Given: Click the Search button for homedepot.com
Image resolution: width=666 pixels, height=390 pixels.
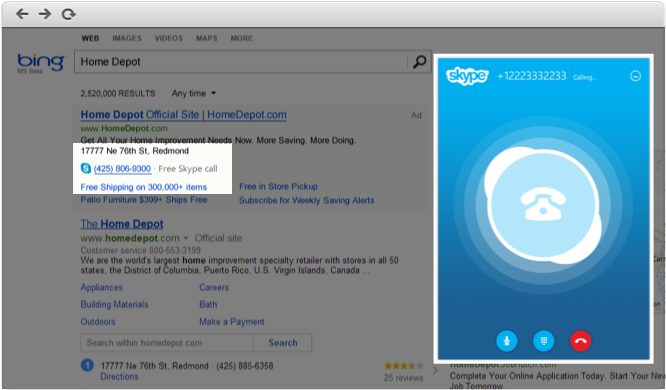Looking at the screenshot, I should 283,343.
